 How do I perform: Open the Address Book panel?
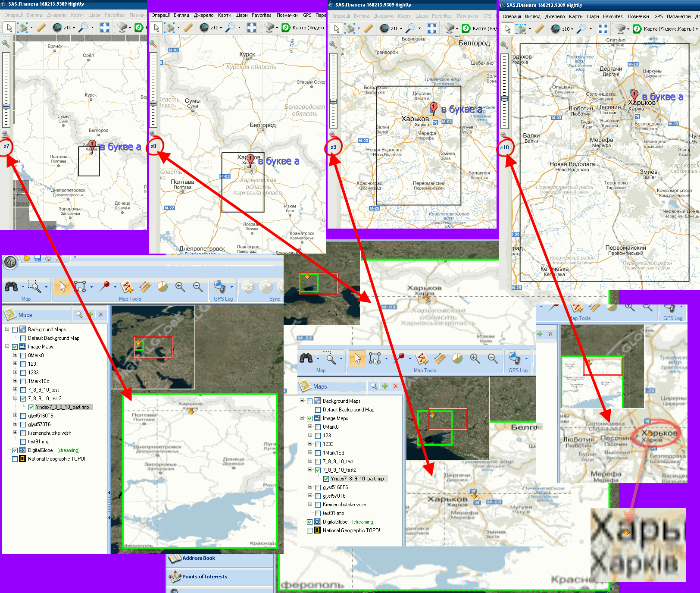199,558
